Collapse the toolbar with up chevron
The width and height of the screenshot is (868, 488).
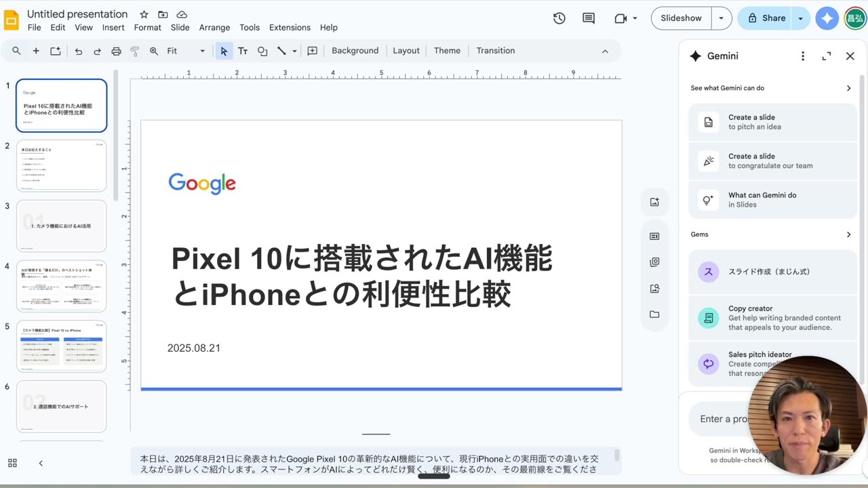605,51
